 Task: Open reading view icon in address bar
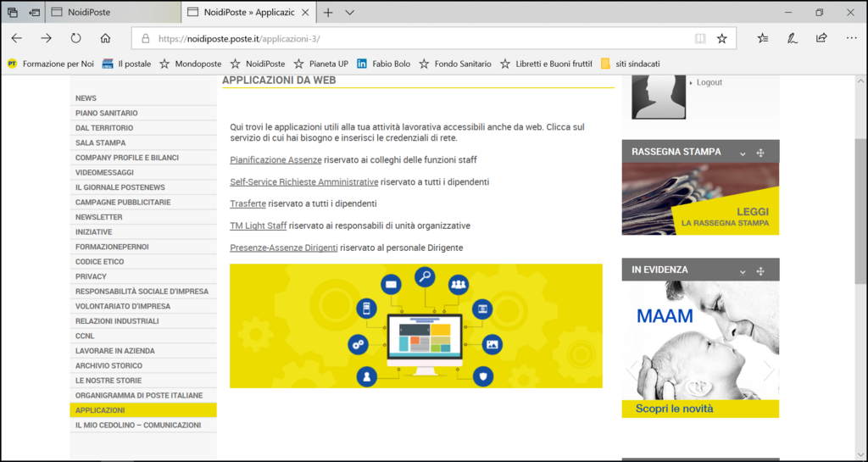tap(700, 39)
